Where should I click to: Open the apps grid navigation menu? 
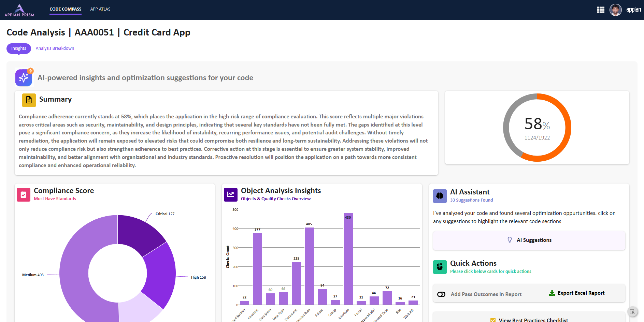click(600, 10)
